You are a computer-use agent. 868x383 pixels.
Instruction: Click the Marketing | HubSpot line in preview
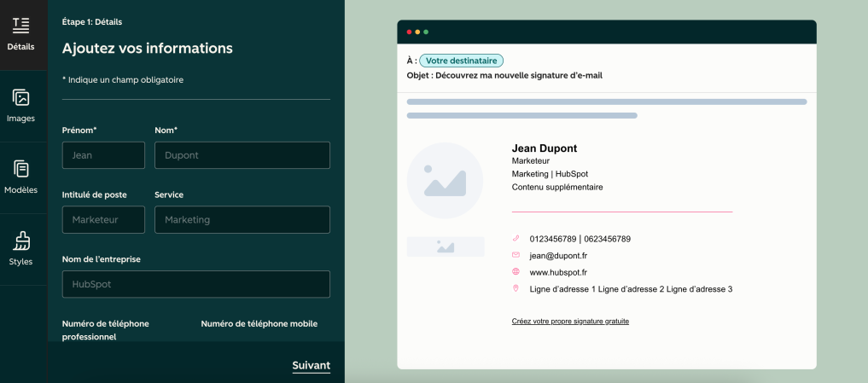[550, 174]
